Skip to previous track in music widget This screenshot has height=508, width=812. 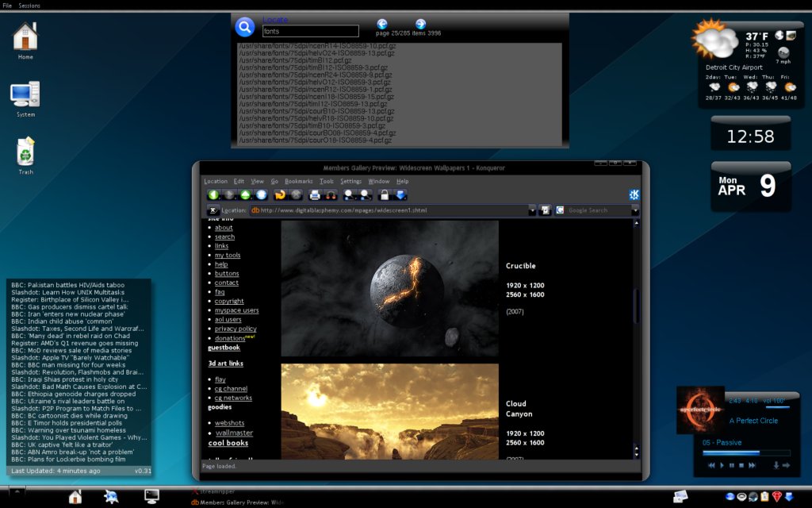(x=711, y=465)
